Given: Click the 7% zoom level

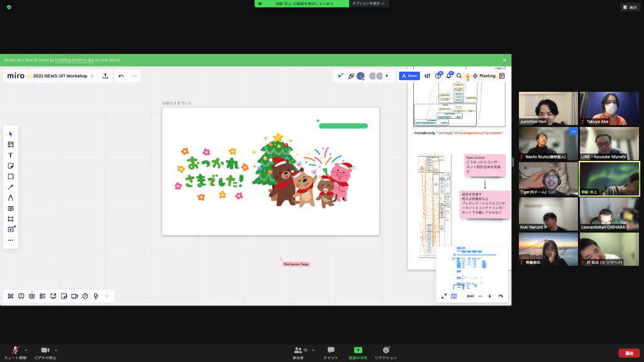Looking at the screenshot, I should [x=501, y=296].
